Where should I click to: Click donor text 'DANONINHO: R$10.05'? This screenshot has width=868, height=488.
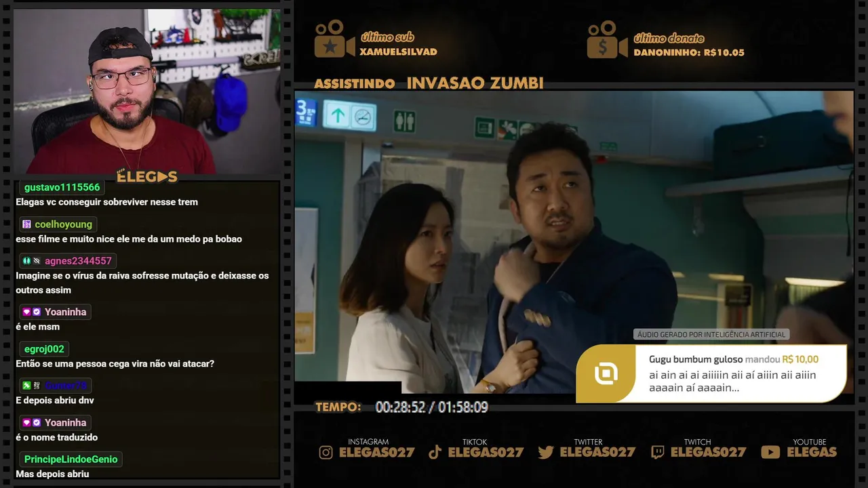pos(688,52)
